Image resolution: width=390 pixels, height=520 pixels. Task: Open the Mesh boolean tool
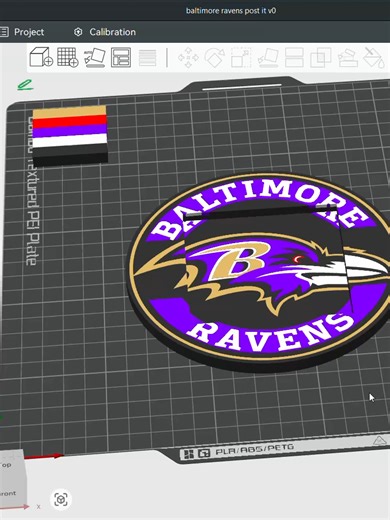click(x=321, y=57)
